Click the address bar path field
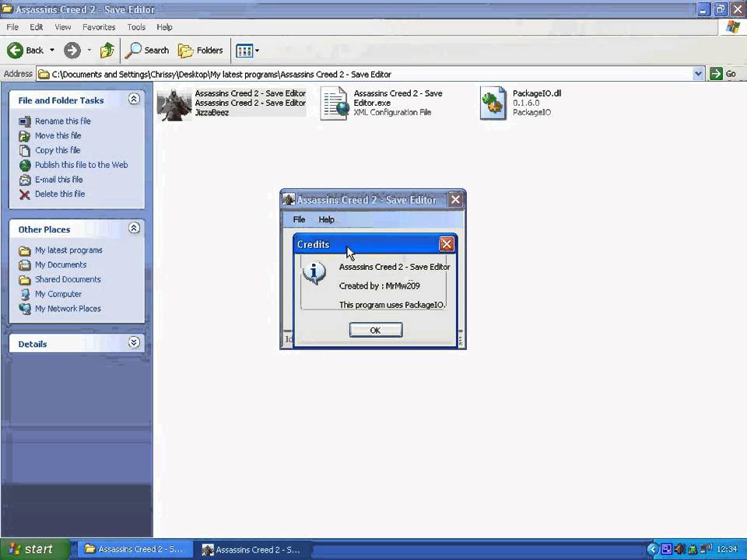Viewport: 747px width, 560px height. (365, 74)
